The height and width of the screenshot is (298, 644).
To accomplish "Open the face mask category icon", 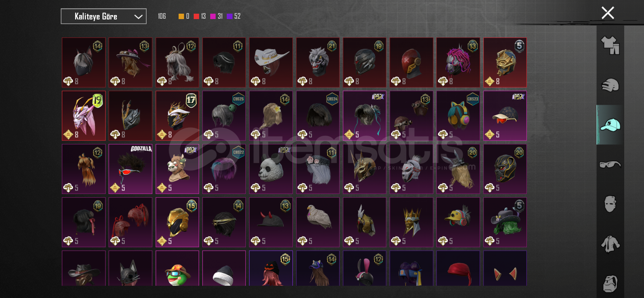I will tap(610, 204).
